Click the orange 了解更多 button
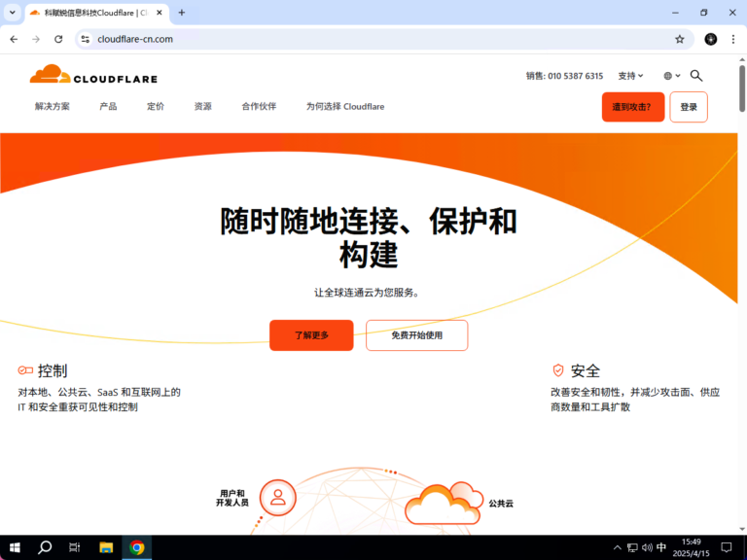 [x=311, y=334]
